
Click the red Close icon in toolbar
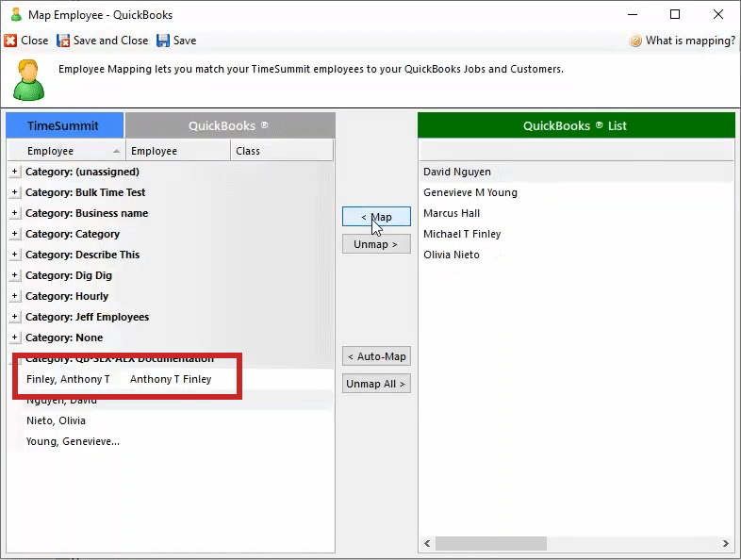coord(10,41)
